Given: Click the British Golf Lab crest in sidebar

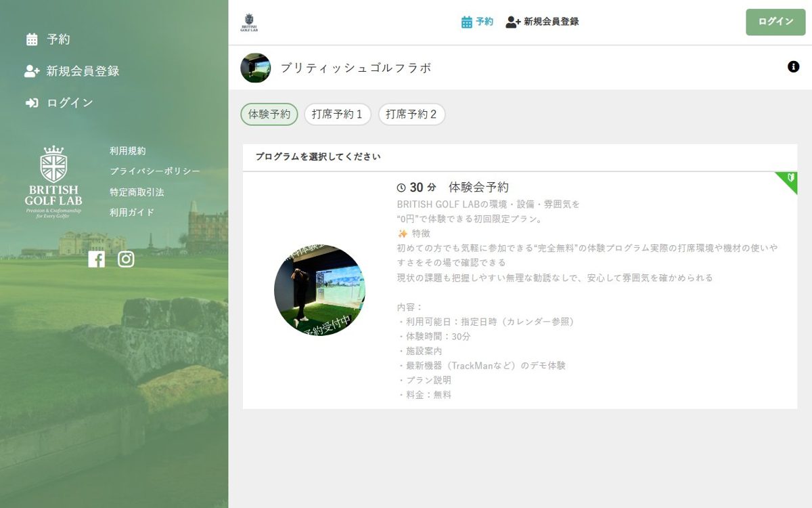Looking at the screenshot, I should pos(53,182).
